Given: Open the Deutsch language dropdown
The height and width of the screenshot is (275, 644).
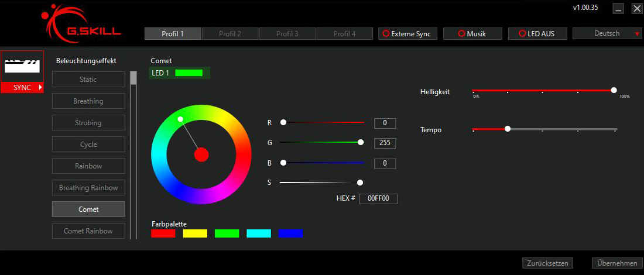Looking at the screenshot, I should coord(607,34).
